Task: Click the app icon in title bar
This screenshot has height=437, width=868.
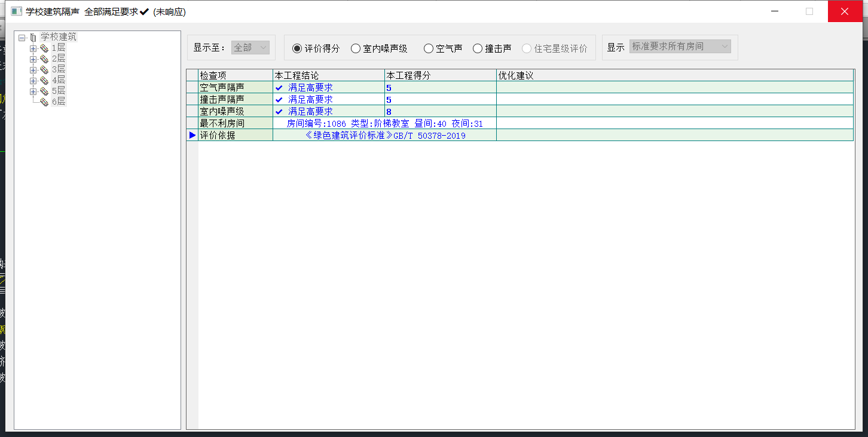Action: tap(16, 11)
